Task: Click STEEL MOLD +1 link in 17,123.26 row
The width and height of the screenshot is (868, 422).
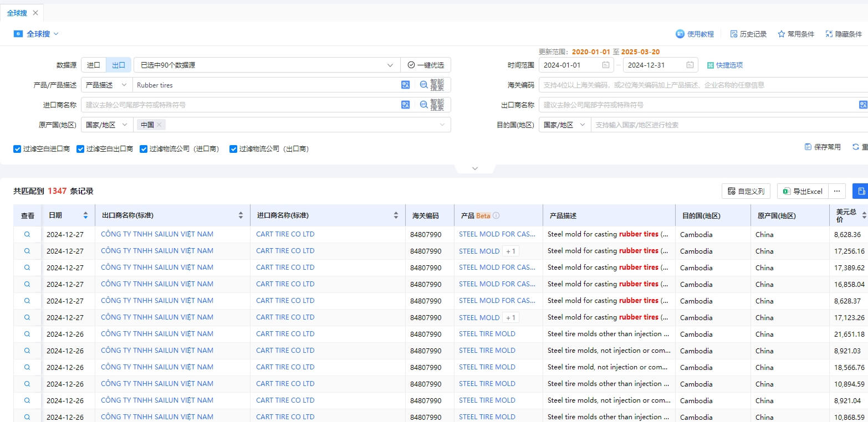Action: [x=479, y=317]
